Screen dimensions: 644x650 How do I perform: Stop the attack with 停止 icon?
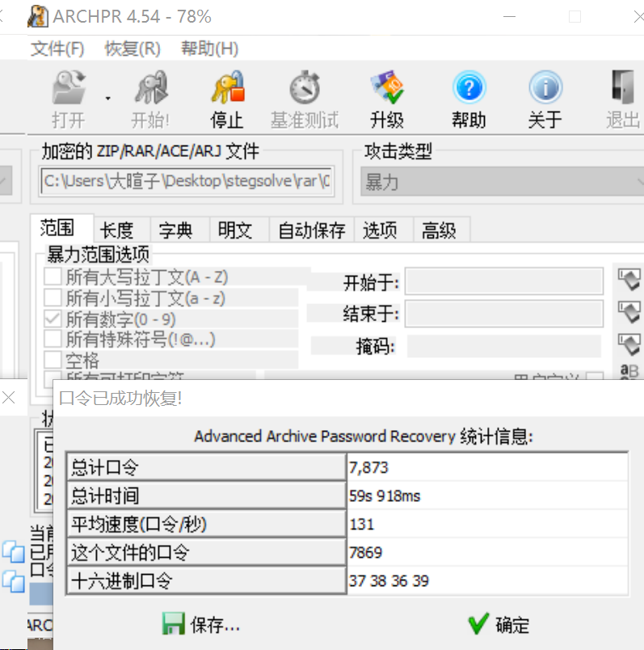228,87
